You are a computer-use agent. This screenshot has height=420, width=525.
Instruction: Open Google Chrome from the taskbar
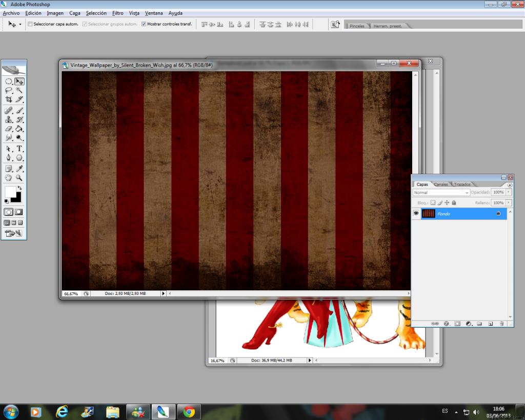189,412
